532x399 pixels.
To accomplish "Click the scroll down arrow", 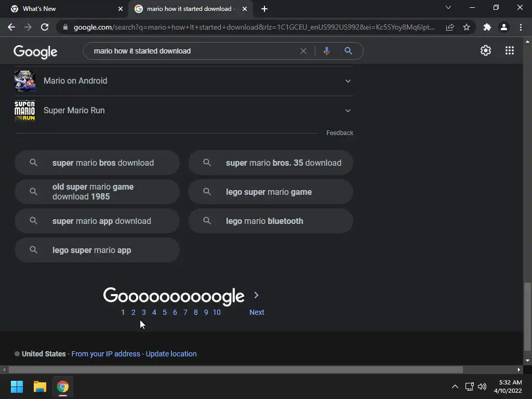I will [x=527, y=361].
